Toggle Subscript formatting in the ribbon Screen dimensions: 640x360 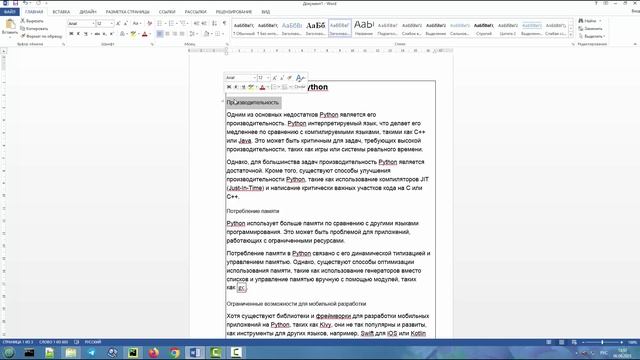[104, 34]
